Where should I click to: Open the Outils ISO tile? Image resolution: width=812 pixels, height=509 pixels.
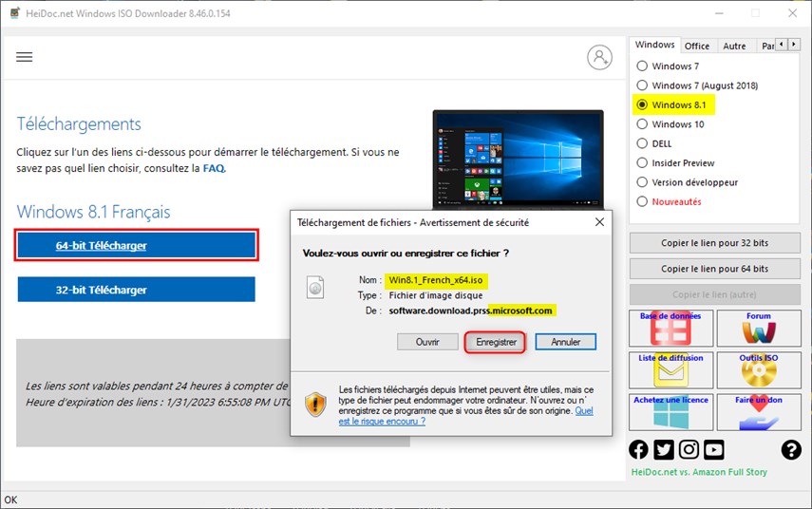coord(759,370)
